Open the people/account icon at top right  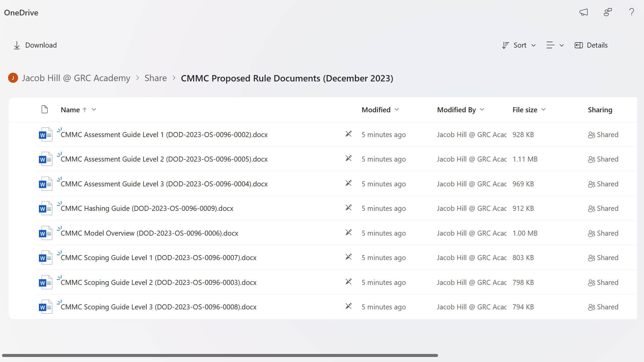pos(607,12)
